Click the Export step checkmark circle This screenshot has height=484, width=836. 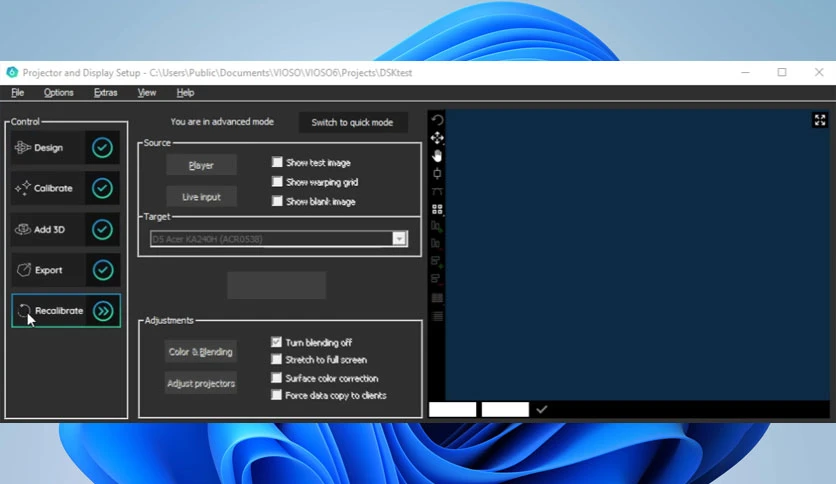(x=103, y=270)
